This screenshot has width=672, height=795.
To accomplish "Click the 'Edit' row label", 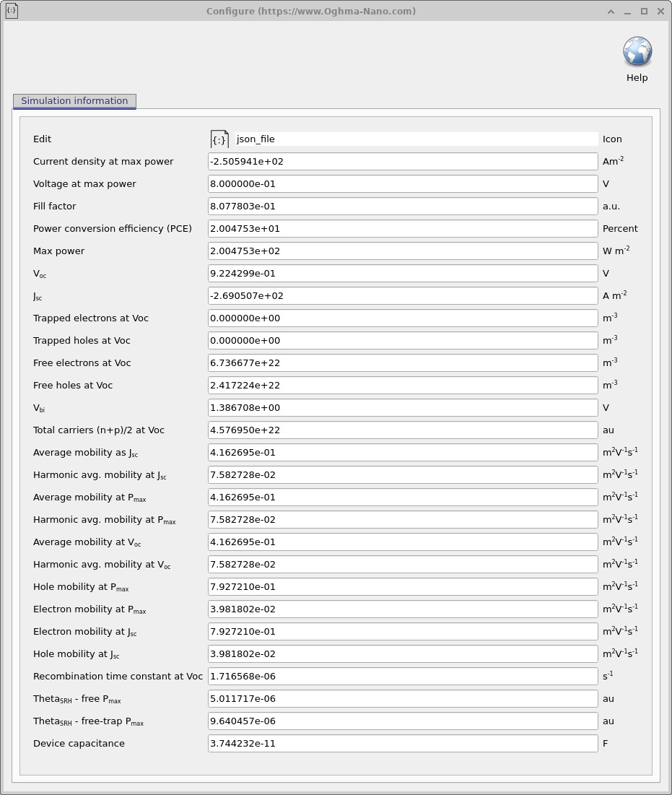I will tap(42, 139).
